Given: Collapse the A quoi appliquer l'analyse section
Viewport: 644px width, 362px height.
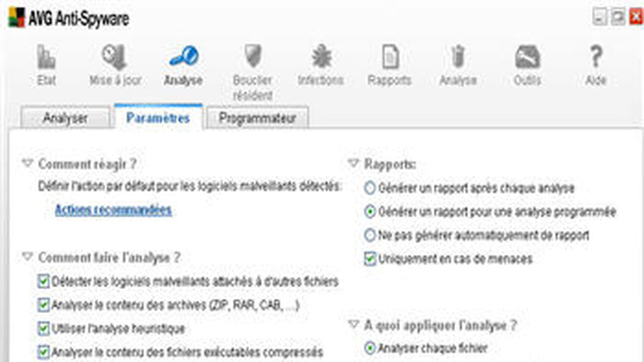Looking at the screenshot, I should 353,324.
